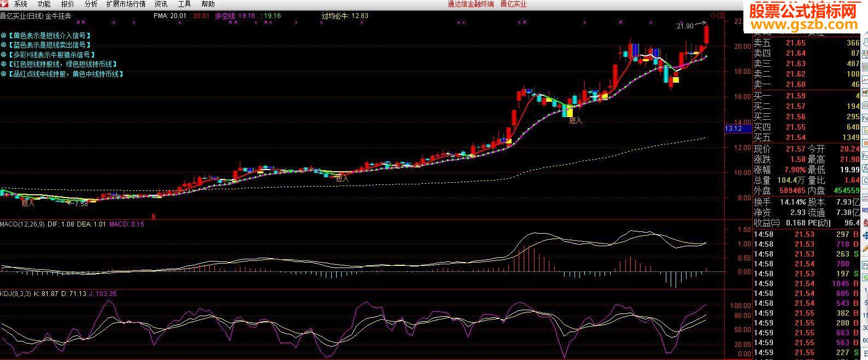Click the MACD(12,26,9) indicator label

tap(22, 224)
